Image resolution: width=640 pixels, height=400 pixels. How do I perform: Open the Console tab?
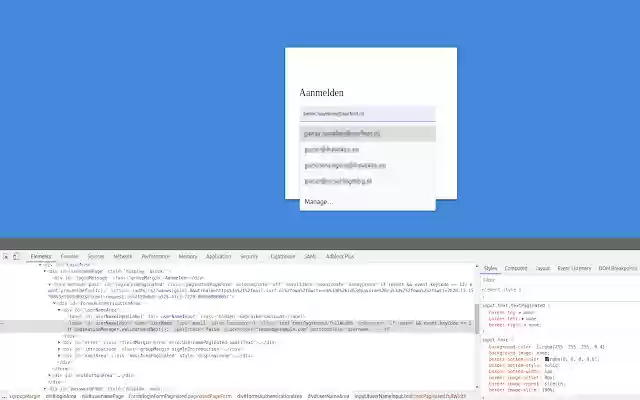[69, 257]
